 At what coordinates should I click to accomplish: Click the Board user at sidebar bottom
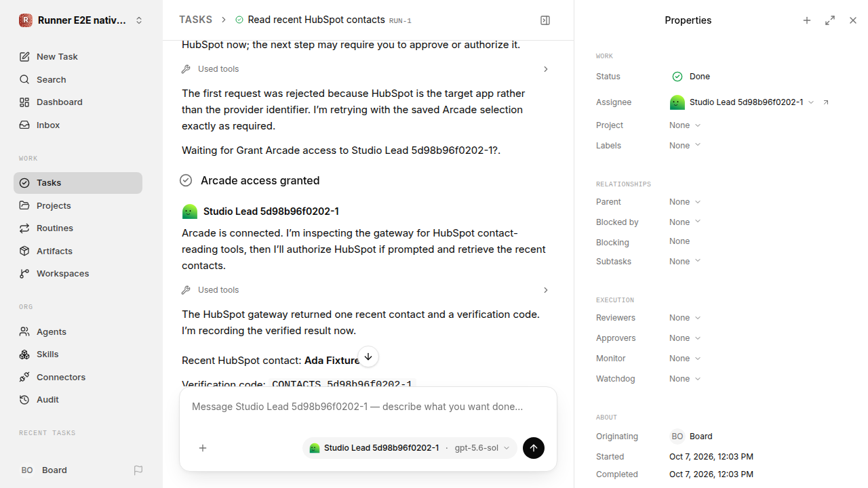(43, 470)
